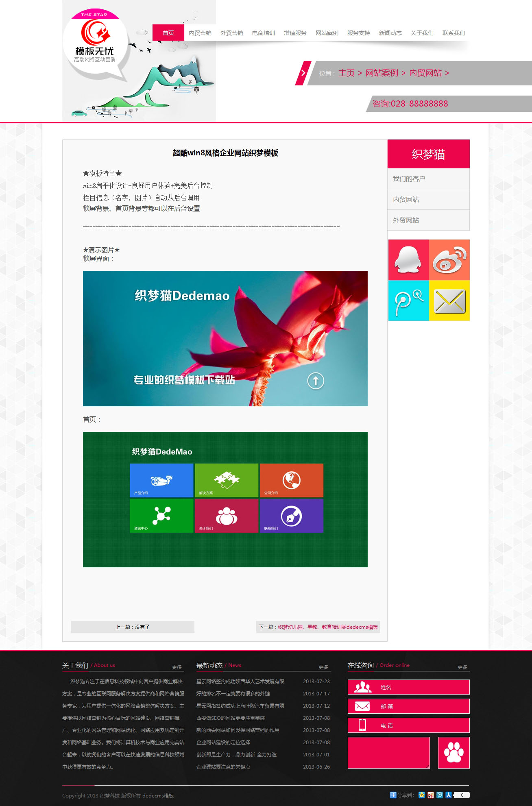Share to Renren using the footer icon
Viewport: 532px width, 806px height.
449,795
